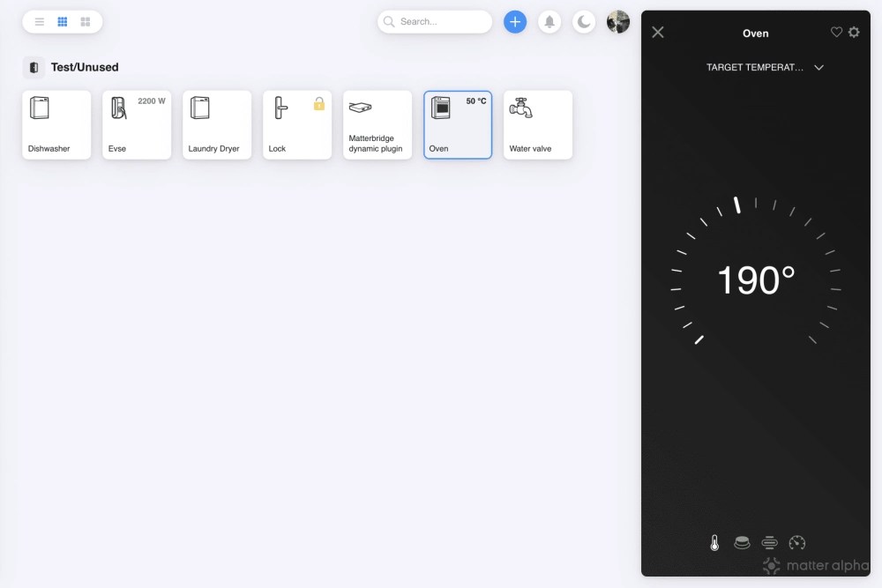
Task: Select the thermometer temperature icon
Action: pos(714,543)
